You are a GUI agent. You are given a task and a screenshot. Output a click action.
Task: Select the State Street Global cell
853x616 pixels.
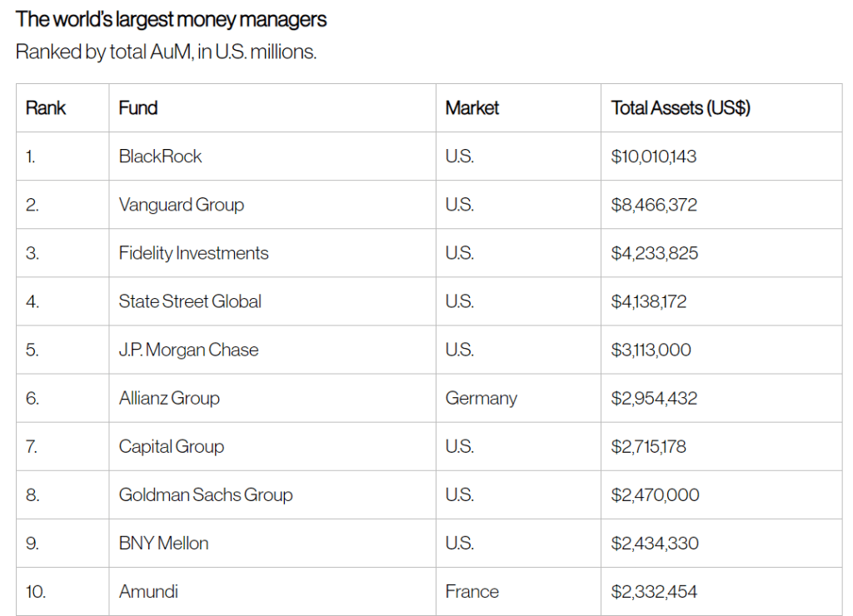(190, 301)
